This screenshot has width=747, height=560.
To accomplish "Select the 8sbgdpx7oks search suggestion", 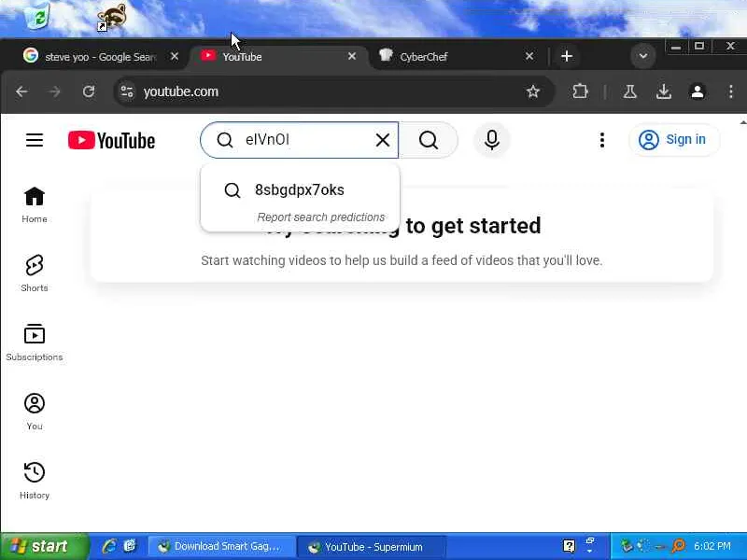I will coord(300,190).
